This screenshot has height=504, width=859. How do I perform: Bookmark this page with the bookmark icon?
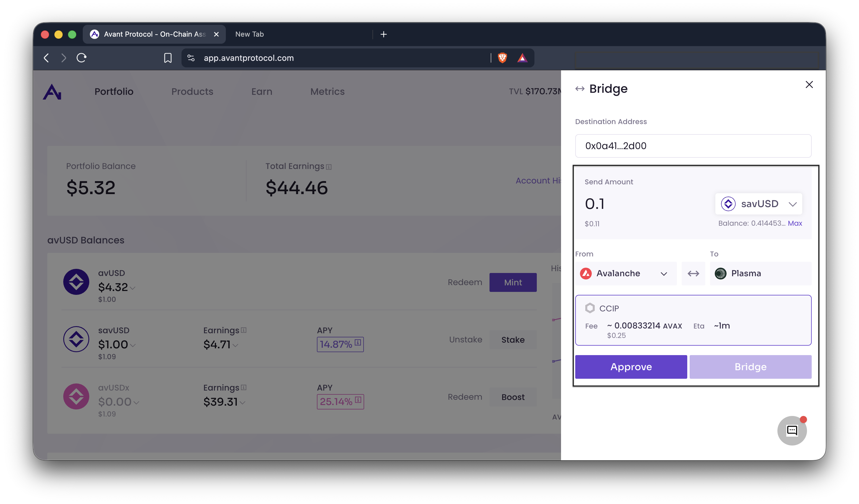click(168, 58)
